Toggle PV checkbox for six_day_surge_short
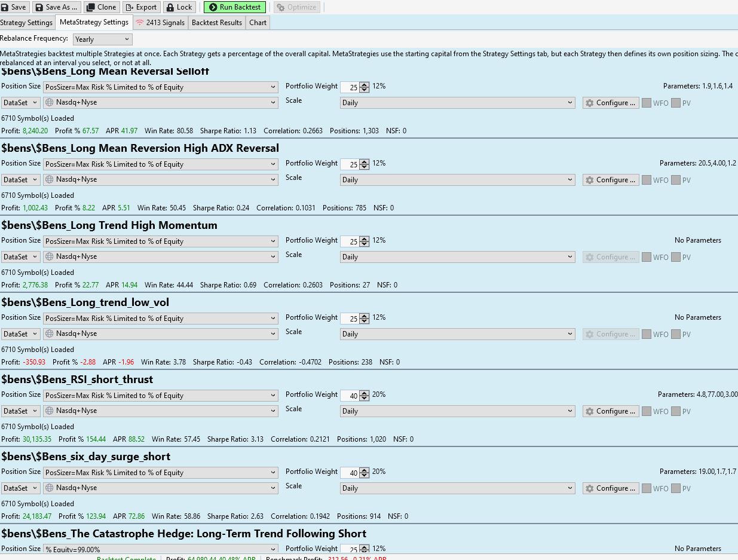This screenshot has width=738, height=560. (x=676, y=488)
